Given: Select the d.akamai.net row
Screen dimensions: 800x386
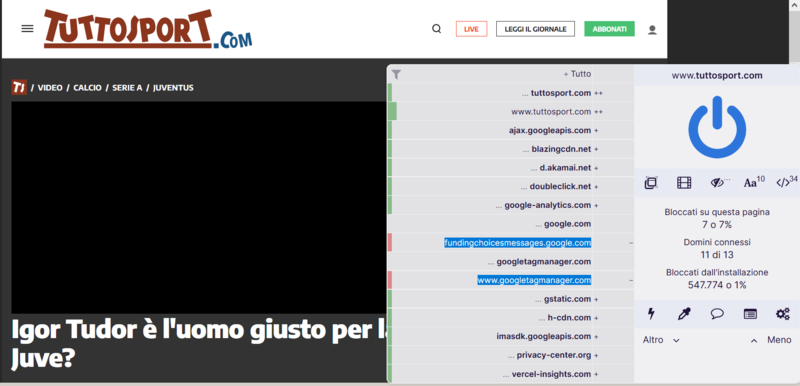Looking at the screenshot, I should (x=511, y=168).
